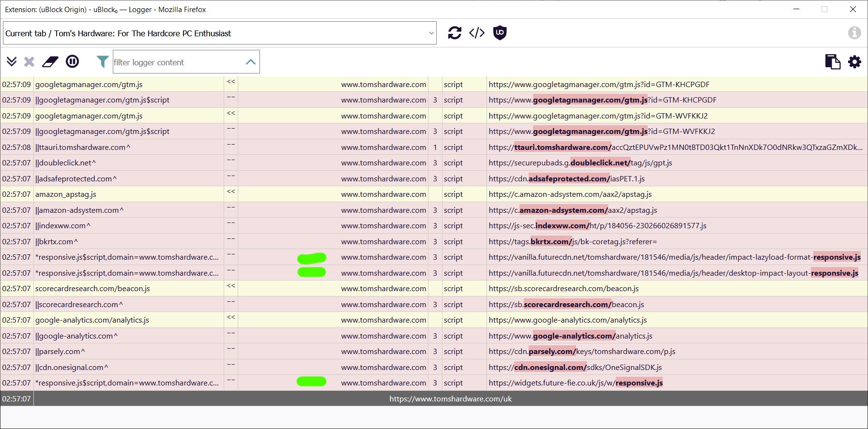Select google-analytics.com/analytics.js redirect cell
The image size is (868, 429).
(x=129, y=320)
